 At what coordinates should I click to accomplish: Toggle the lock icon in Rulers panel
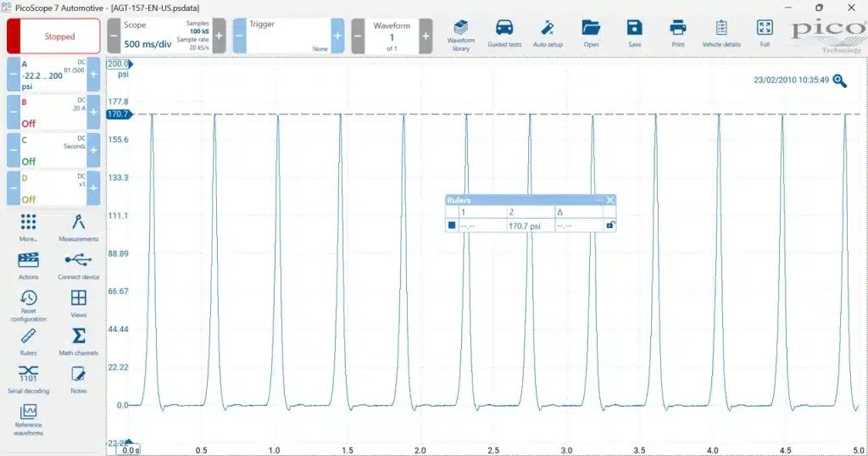(x=609, y=225)
